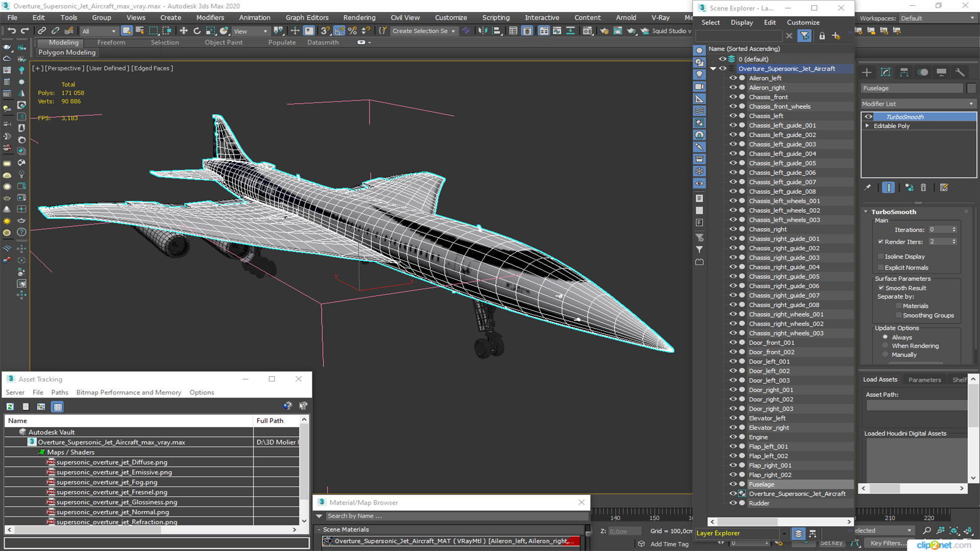
Task: Open the Workspaces Default dropdown
Action: pyautogui.click(x=938, y=18)
